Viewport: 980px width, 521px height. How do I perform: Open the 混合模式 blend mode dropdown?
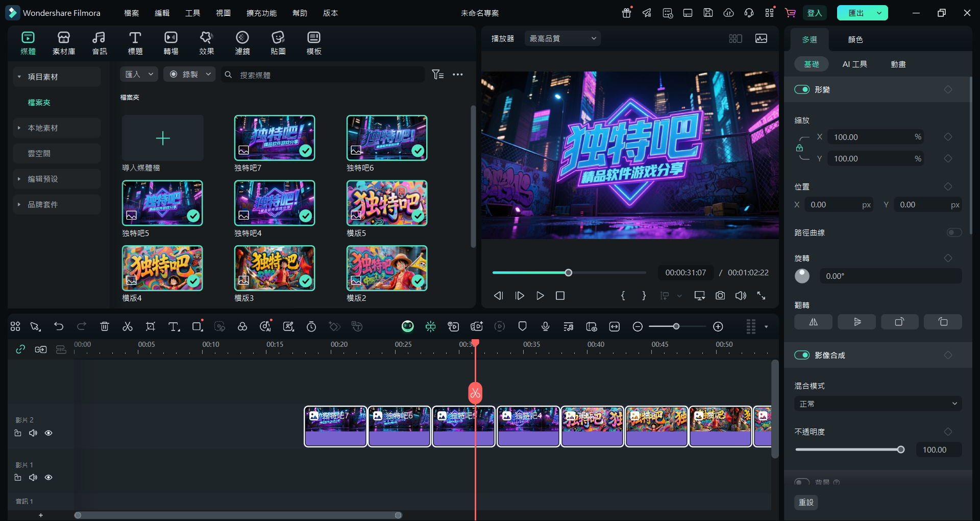[x=878, y=404]
